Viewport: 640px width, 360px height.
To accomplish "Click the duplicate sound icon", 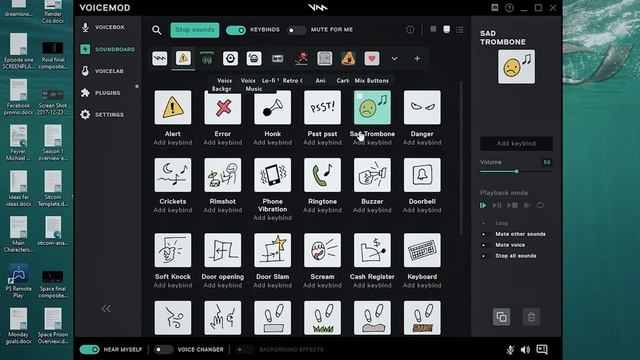I will (502, 317).
